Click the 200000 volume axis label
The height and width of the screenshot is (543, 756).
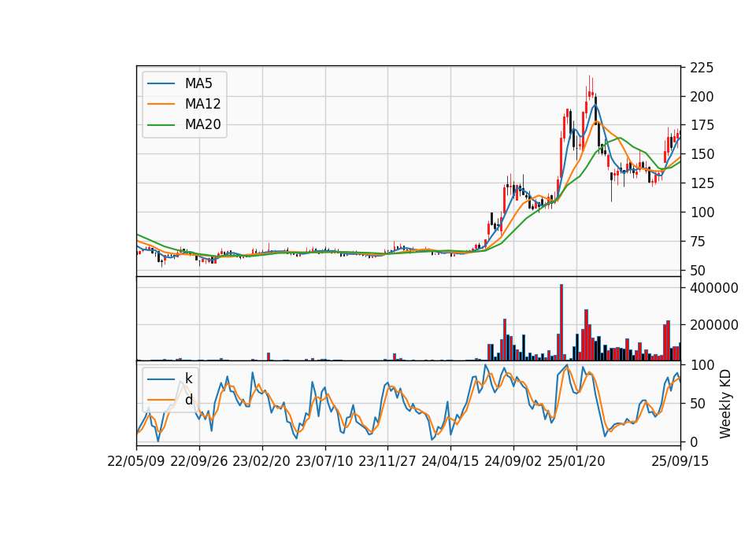pos(714,325)
